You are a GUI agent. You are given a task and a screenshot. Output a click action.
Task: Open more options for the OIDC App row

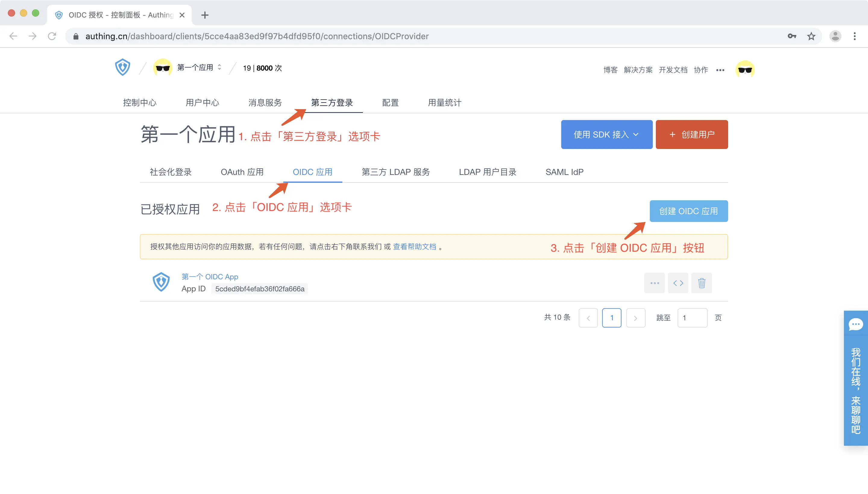click(x=654, y=283)
